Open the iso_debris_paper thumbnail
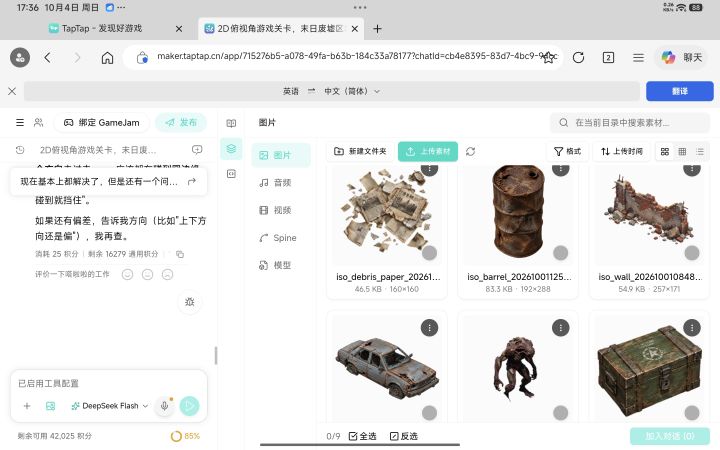This screenshot has width=720, height=450. (x=387, y=214)
